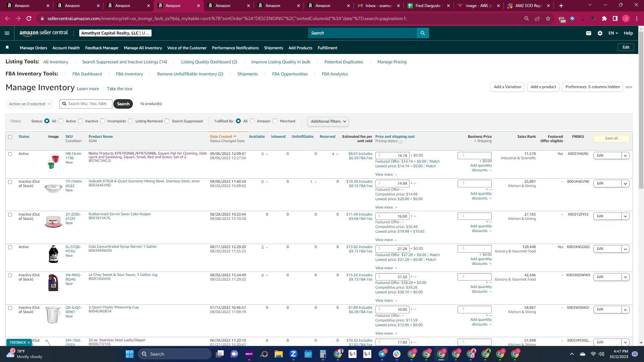The image size is (644, 362).
Task: Open the Chrome three-dot menu
Action: point(637,19)
